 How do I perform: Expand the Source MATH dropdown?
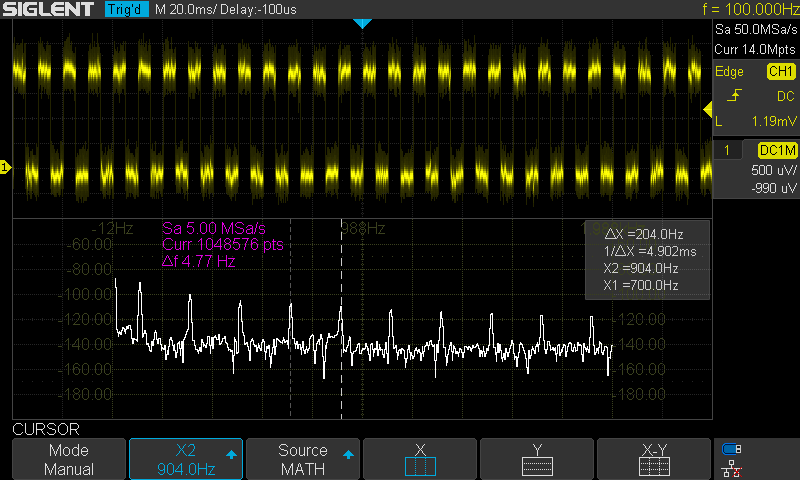coord(303,459)
